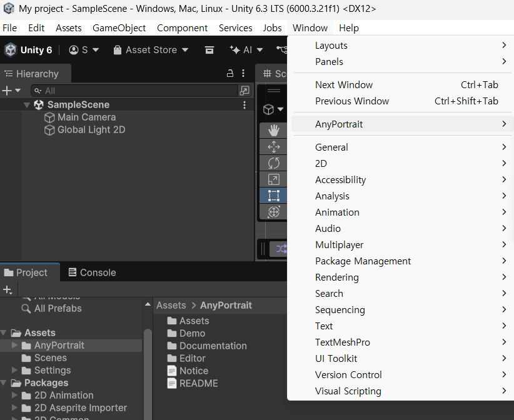Select the Move tool in Scene toolbar

tap(273, 147)
